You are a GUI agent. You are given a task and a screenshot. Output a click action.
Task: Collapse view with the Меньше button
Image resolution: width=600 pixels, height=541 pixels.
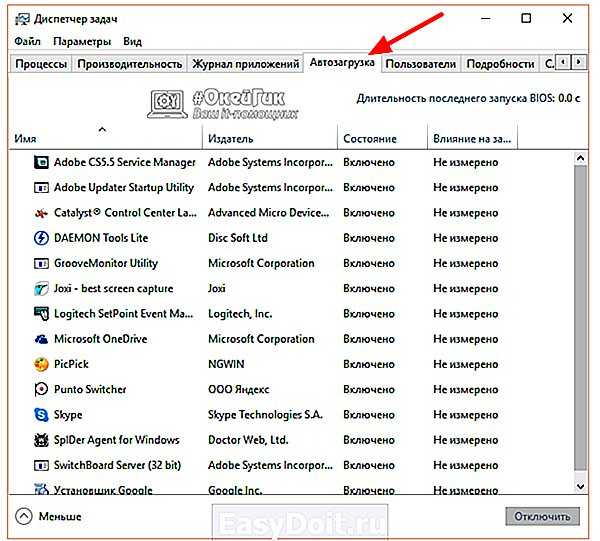49,517
